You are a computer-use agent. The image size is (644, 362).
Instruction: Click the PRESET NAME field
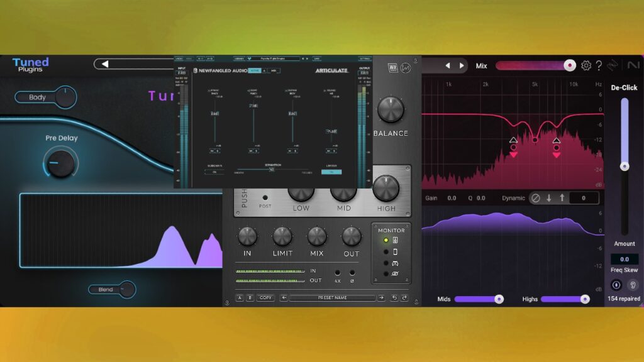pos(332,297)
